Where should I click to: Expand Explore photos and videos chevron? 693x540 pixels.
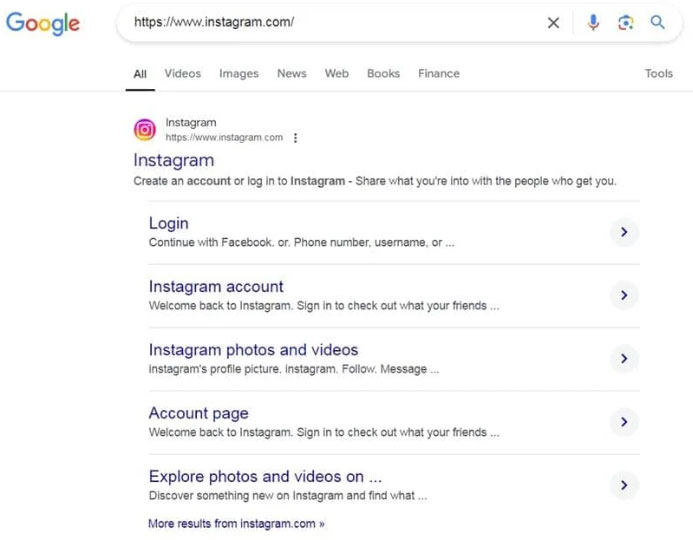pos(624,485)
